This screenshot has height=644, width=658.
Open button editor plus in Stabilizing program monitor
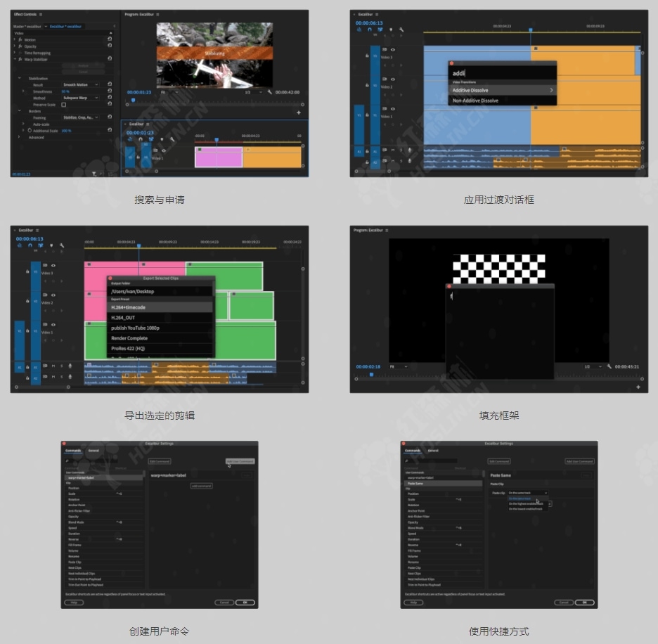(299, 112)
